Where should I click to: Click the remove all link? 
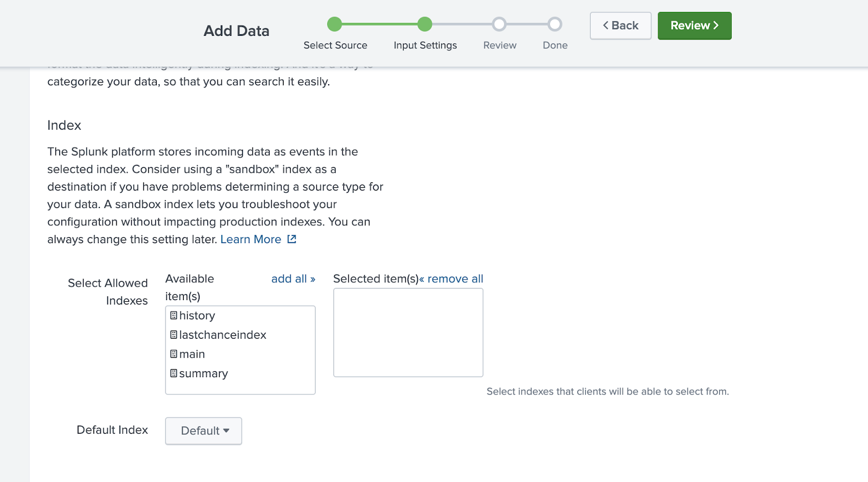451,279
